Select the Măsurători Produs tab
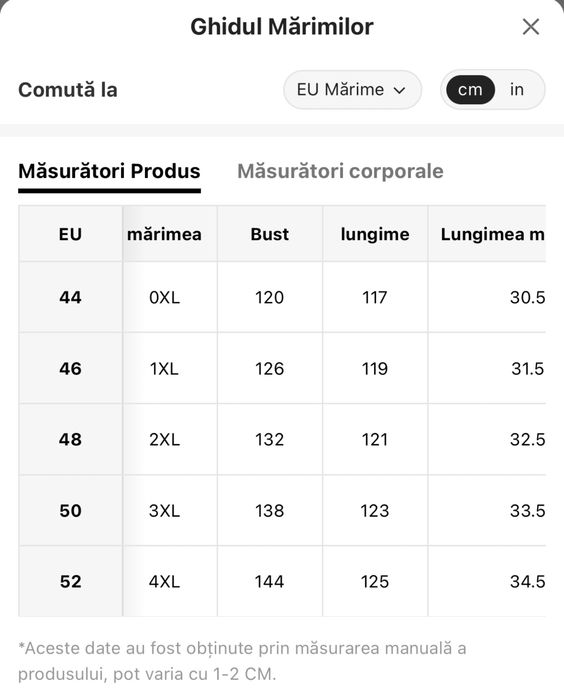 109,171
